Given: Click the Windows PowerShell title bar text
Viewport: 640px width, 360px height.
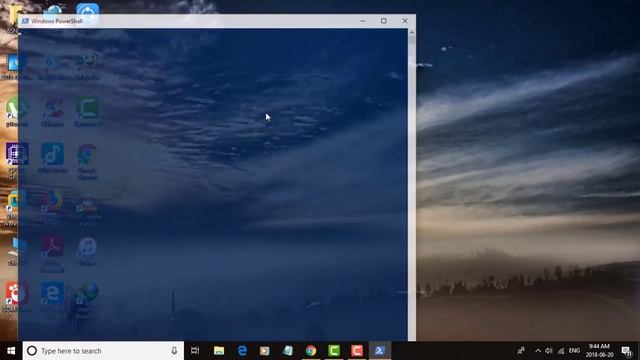Looking at the screenshot, I should pos(57,21).
